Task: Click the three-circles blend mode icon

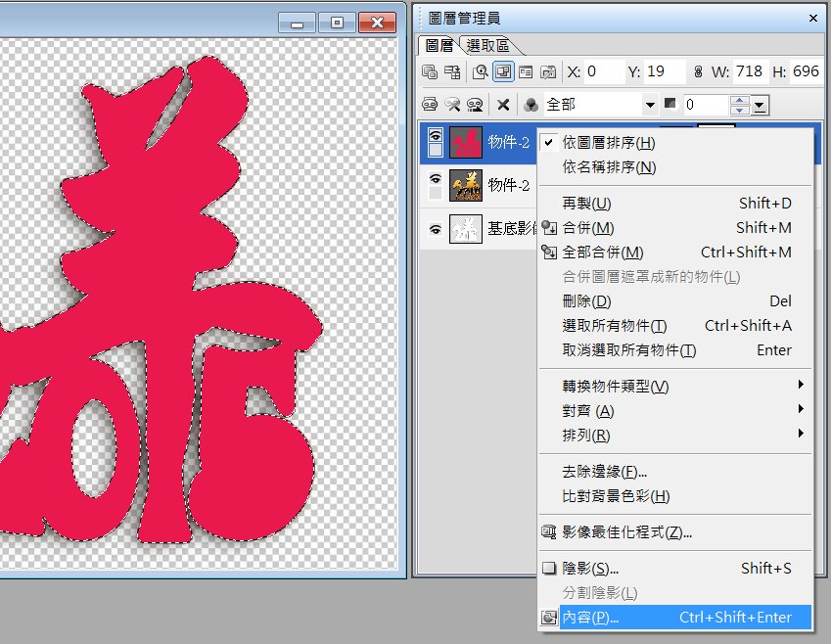Action: coord(531,105)
